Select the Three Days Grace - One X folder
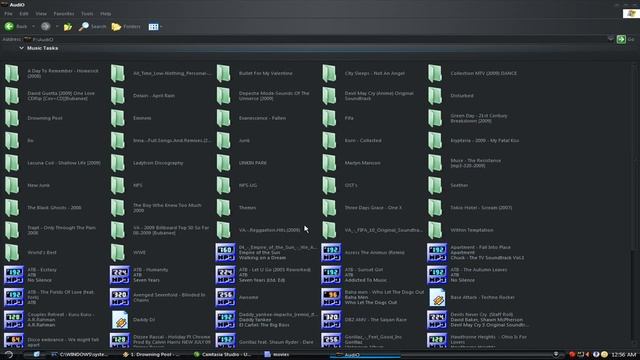This screenshot has width=640, height=360. pos(329,208)
